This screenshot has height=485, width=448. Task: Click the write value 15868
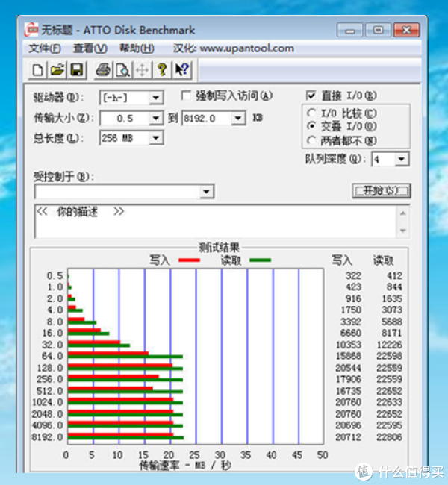pos(348,356)
